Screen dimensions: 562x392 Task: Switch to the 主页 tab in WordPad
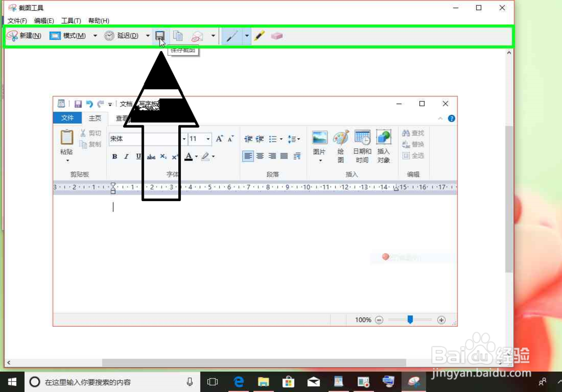tap(95, 118)
